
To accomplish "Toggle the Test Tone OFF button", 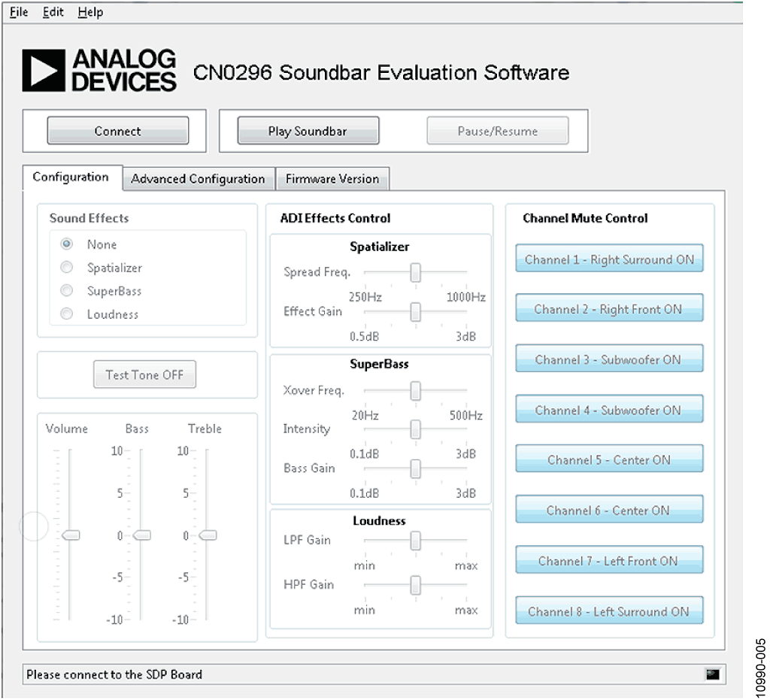I will (x=144, y=374).
